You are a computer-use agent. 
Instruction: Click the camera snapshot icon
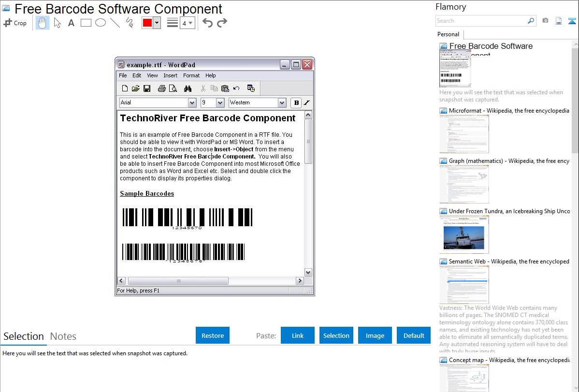pos(545,21)
